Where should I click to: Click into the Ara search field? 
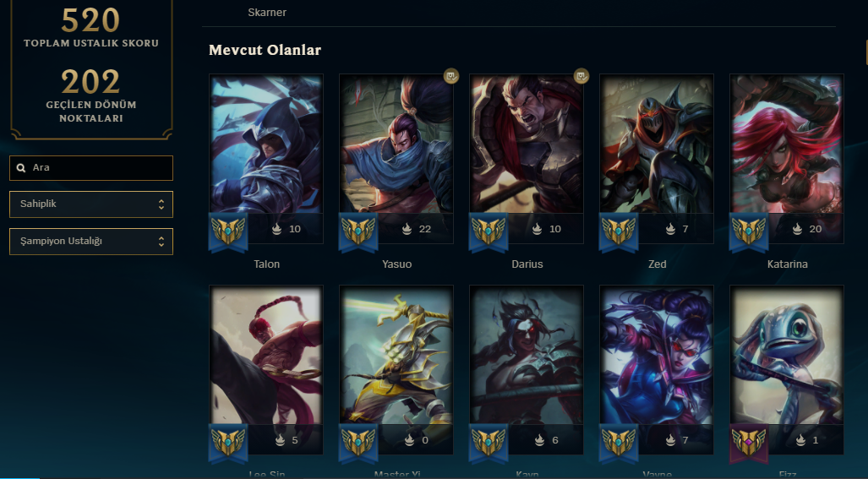[x=91, y=167]
